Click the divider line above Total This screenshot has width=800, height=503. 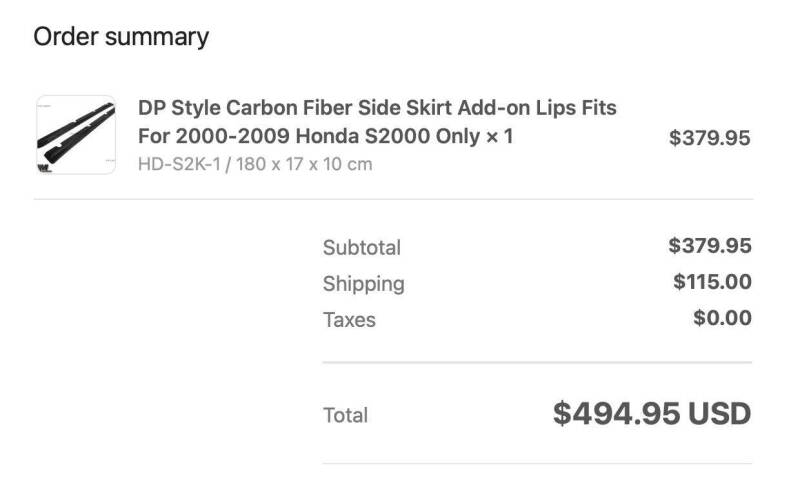tap(537, 362)
